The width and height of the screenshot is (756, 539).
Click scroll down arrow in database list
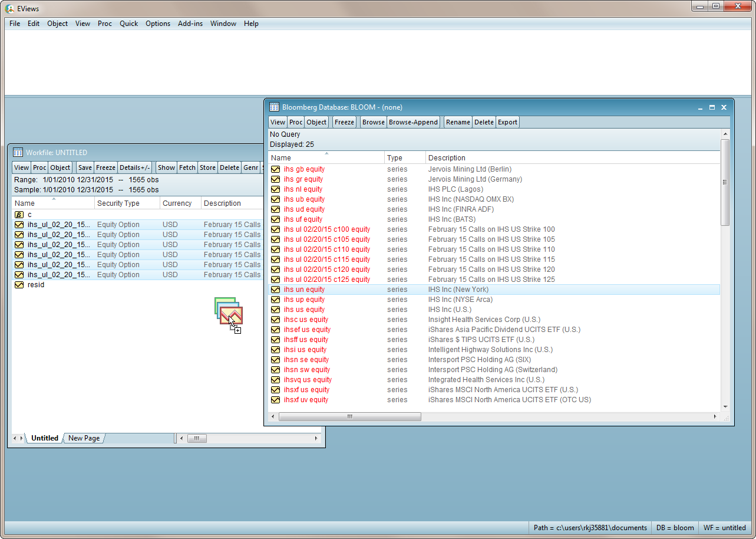[725, 406]
